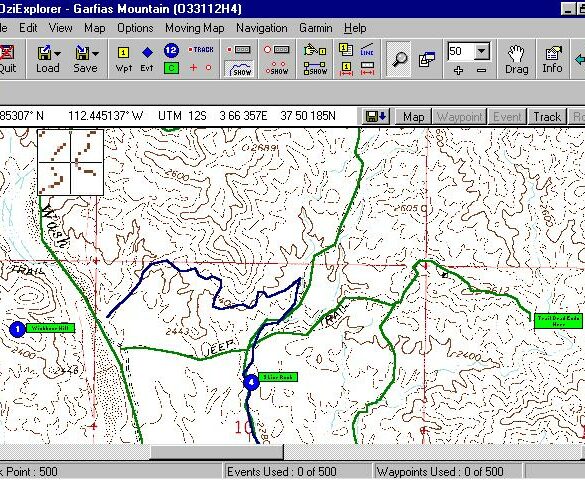Expand the zoom level 50 dropdown
This screenshot has height=480, width=585.
point(482,51)
